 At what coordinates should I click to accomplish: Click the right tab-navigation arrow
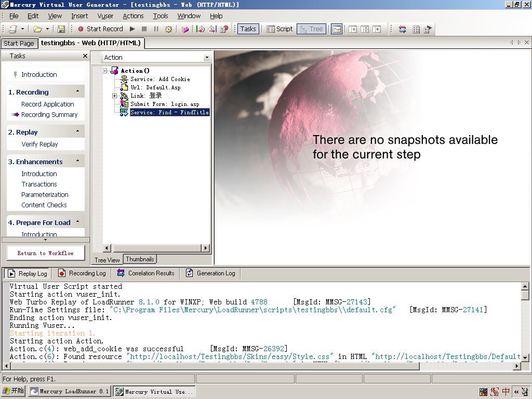[x=519, y=43]
